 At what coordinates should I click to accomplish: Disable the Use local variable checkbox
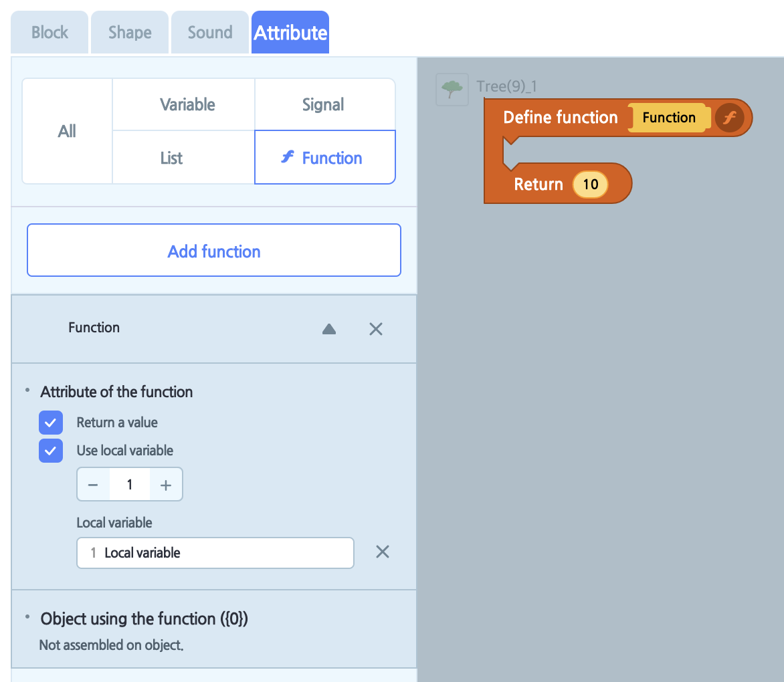pyautogui.click(x=51, y=450)
